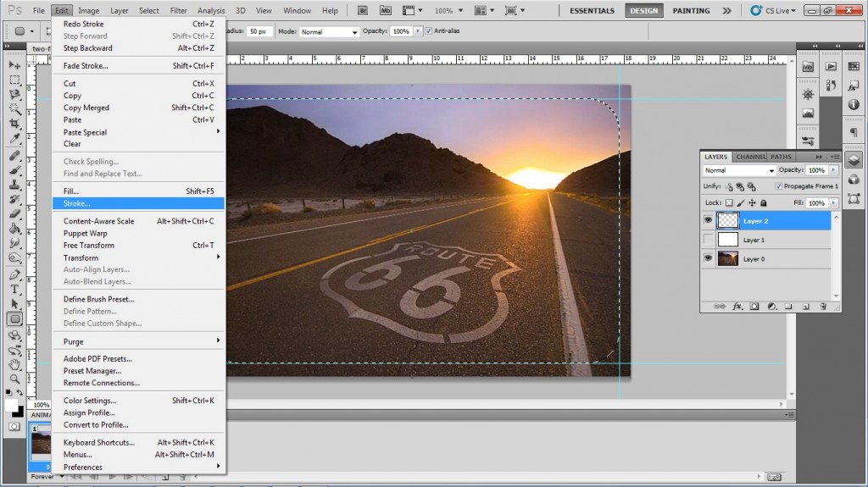
Task: Choose Fill... in the Edit menu
Action: coord(138,191)
